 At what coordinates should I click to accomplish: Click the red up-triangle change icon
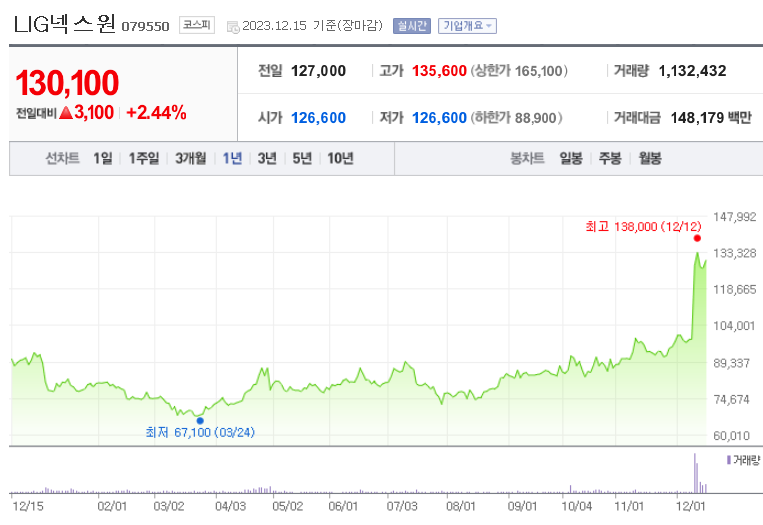tap(66, 113)
